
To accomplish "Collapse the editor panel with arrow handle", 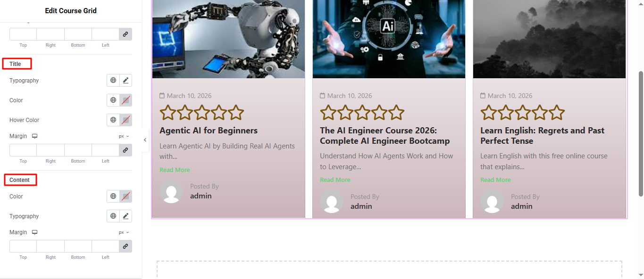I will tap(145, 140).
